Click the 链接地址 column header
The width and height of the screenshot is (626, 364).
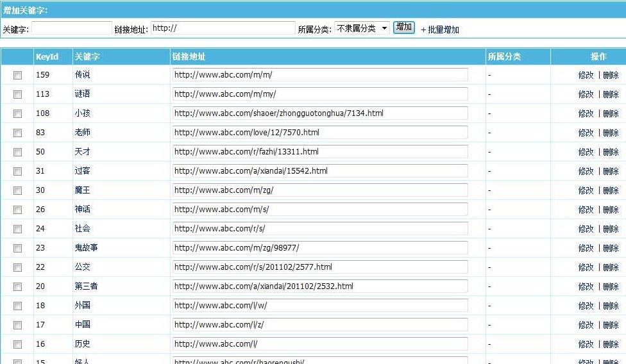189,57
